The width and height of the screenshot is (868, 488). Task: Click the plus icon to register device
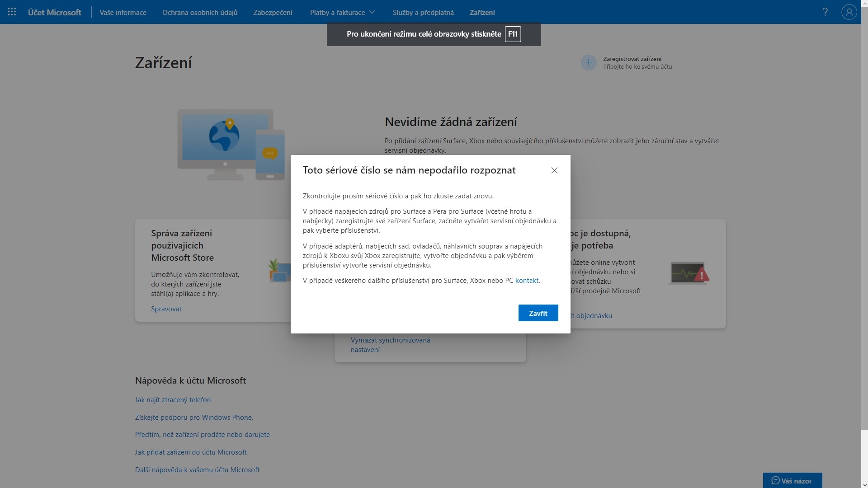click(589, 62)
